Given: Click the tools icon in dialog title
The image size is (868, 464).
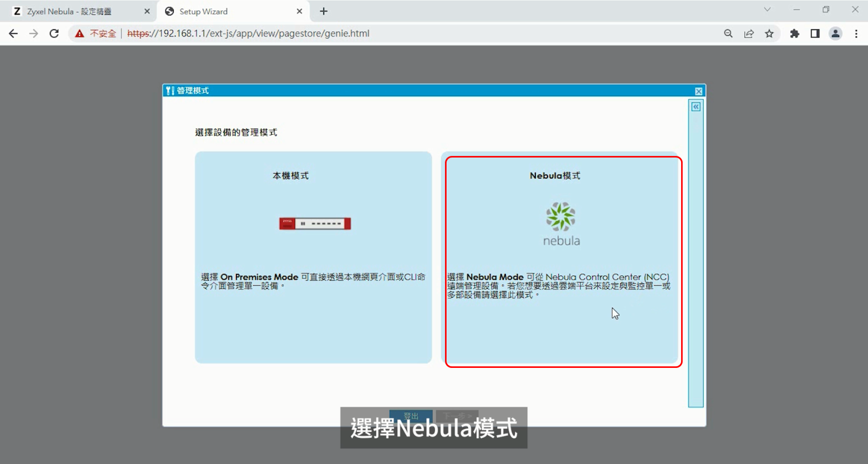Looking at the screenshot, I should point(170,91).
